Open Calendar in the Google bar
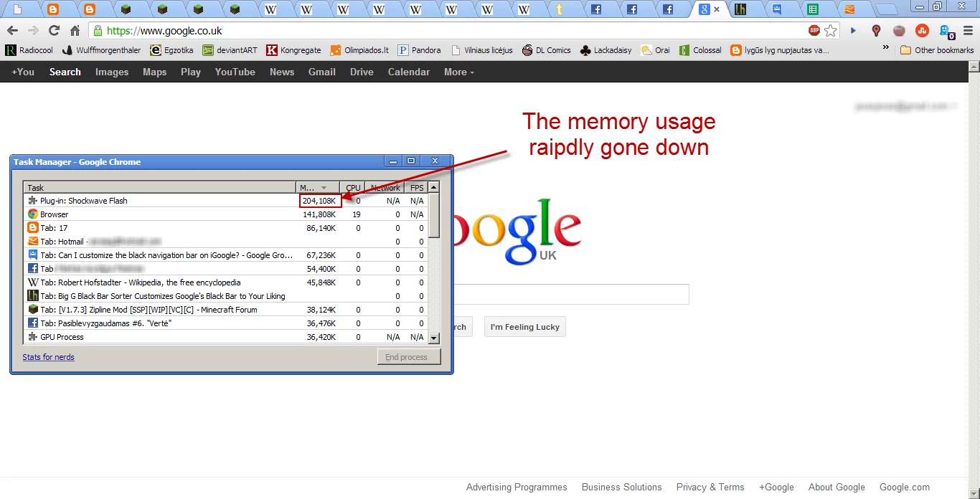Screen dimensions: 980x499 (x=409, y=72)
